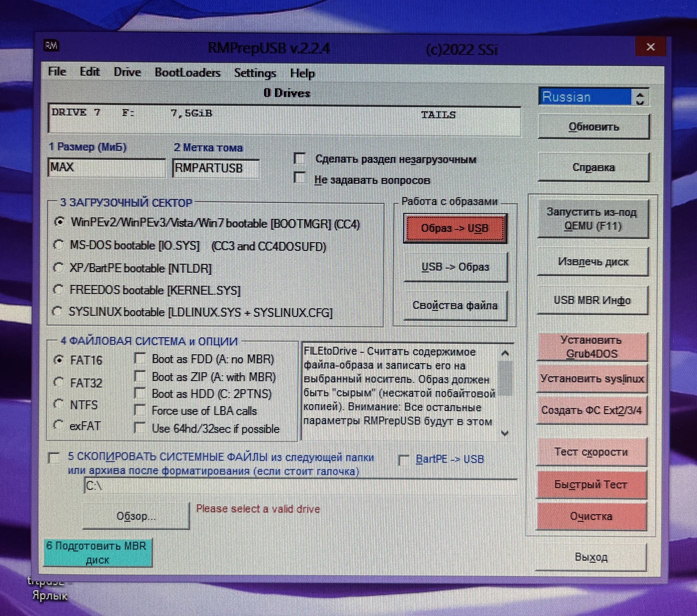
Task: Click the 'Быстрый Тест' button
Action: [591, 484]
